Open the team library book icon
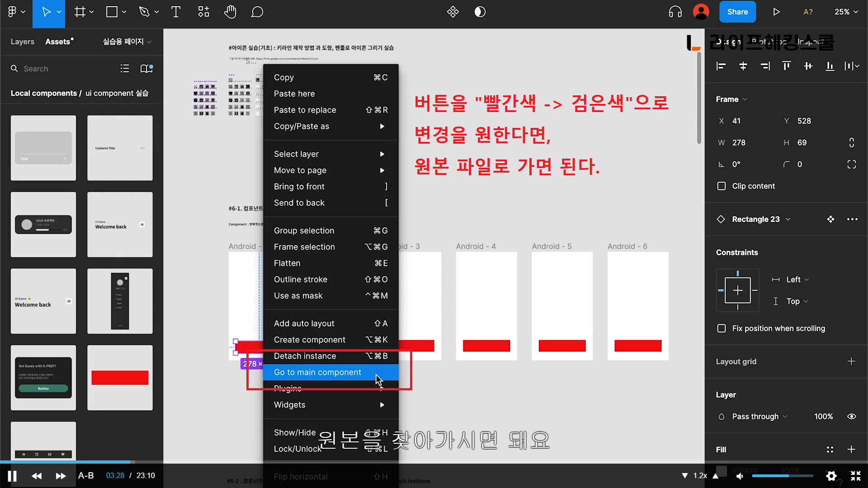 pos(146,69)
